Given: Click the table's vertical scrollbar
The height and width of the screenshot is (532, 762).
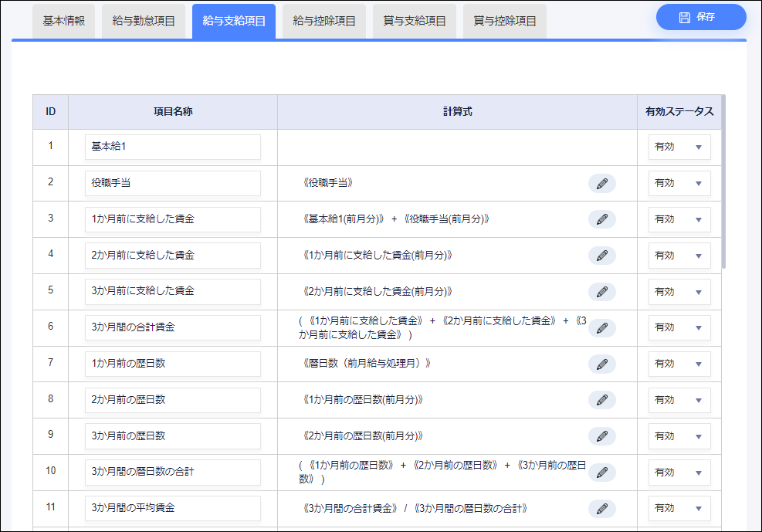Looking at the screenshot, I should click(x=723, y=181).
